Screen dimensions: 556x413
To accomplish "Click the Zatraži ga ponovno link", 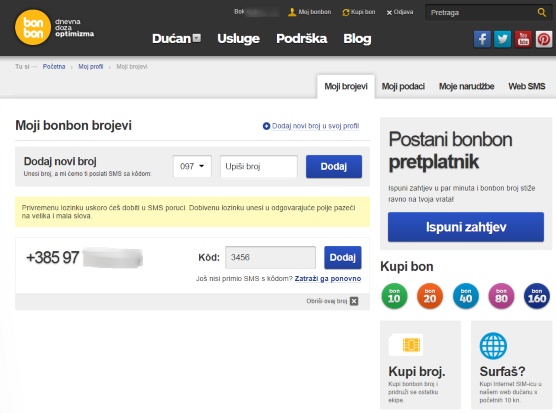I will pyautogui.click(x=328, y=279).
